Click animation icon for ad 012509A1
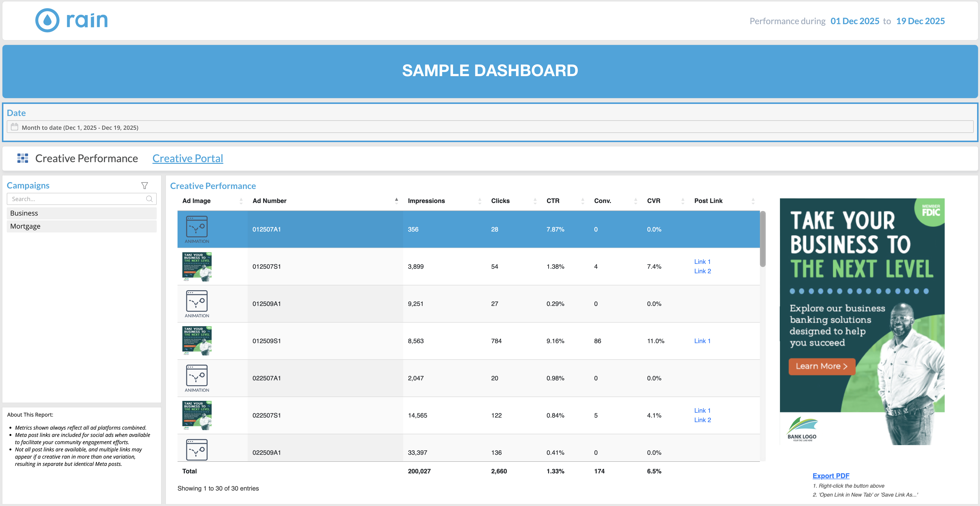 coord(197,301)
